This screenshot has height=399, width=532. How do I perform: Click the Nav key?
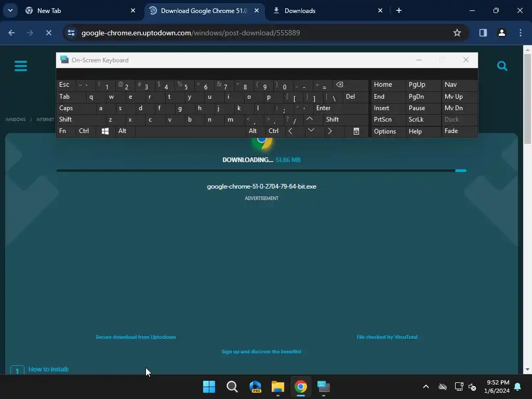[459, 85]
